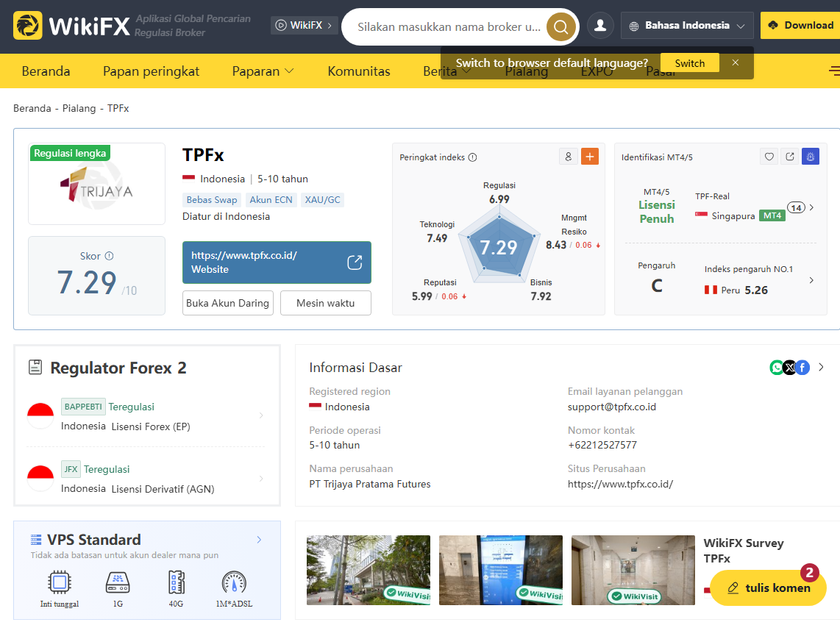Click the 40G storage icon
This screenshot has height=625, width=840.
[177, 582]
